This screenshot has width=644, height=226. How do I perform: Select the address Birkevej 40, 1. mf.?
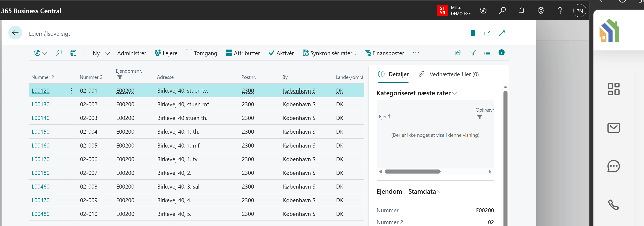click(179, 145)
